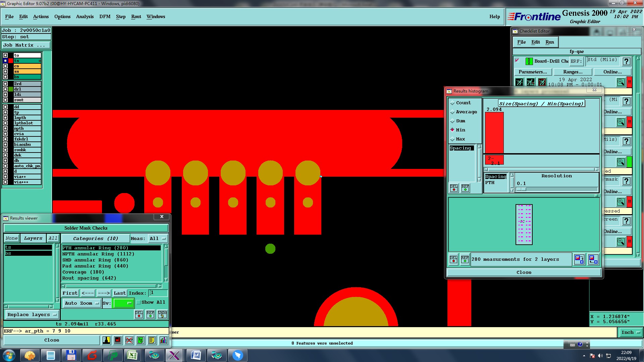Open the Auto Zoom dropdown
Image resolution: width=644 pixels, height=362 pixels.
[82, 303]
